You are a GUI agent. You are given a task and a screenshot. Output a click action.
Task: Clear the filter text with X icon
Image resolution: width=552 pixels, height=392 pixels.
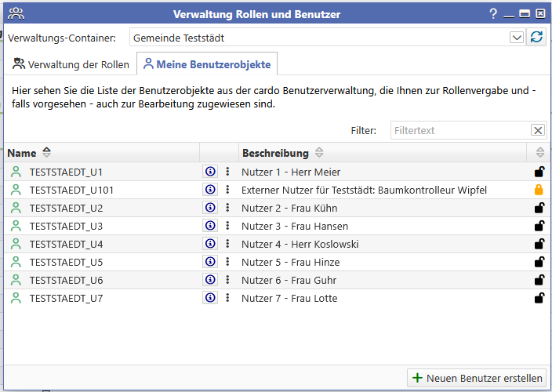pos(537,130)
